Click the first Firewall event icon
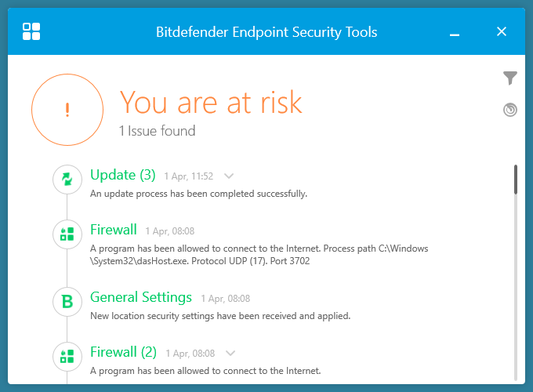Screen dimensions: 533x392 67,234
